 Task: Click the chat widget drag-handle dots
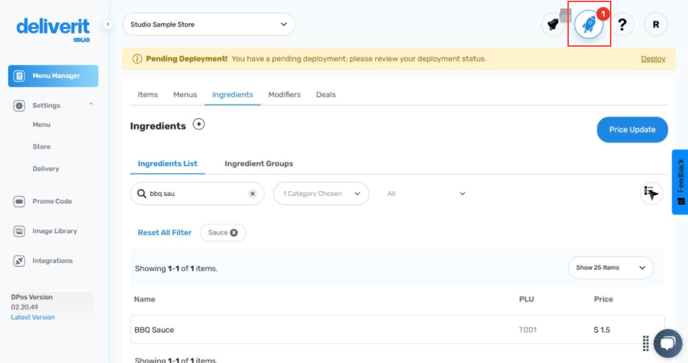[x=645, y=343]
